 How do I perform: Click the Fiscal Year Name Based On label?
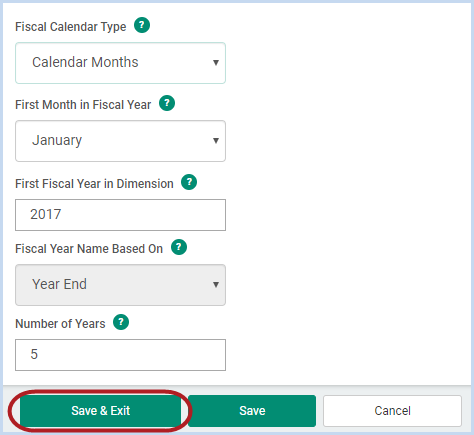pyautogui.click(x=89, y=249)
